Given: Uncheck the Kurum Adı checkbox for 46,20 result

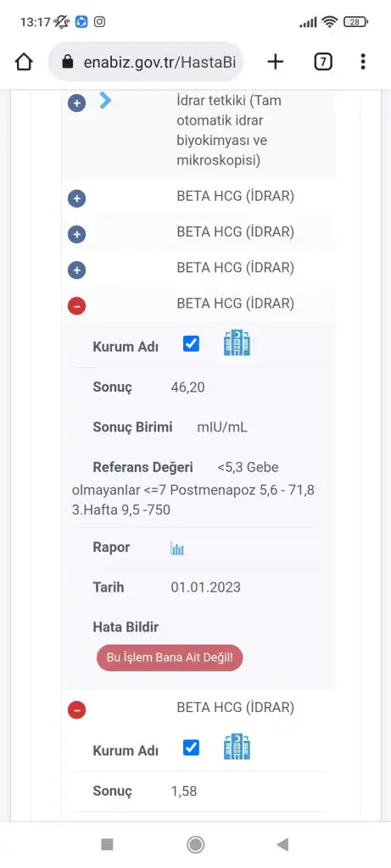Looking at the screenshot, I should coord(191,344).
